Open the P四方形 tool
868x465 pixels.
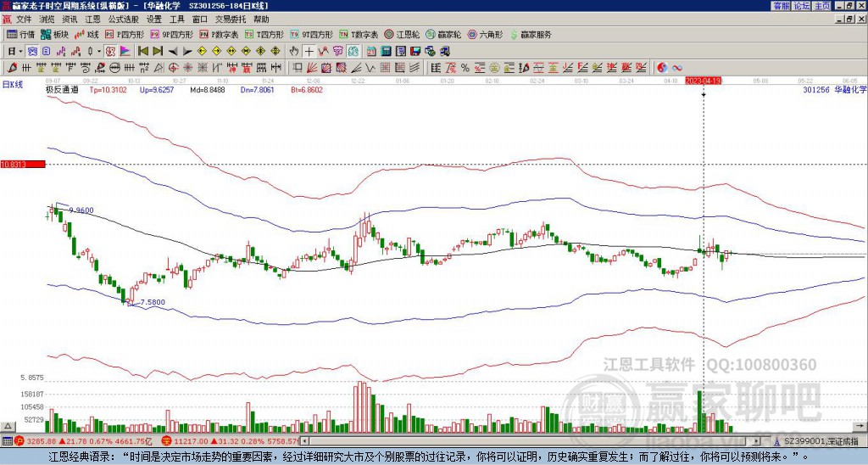point(125,34)
